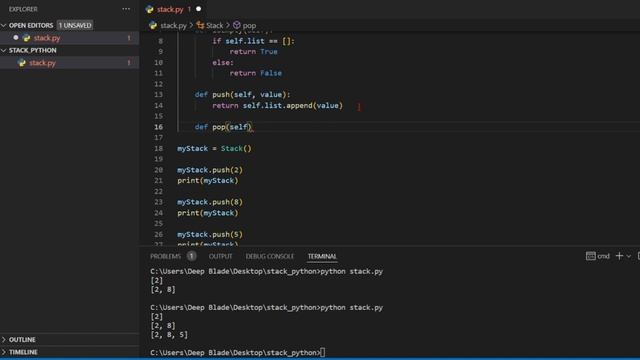The image size is (640, 360).
Task: Click the cmd terminal shell icon
Action: pyautogui.click(x=590, y=256)
